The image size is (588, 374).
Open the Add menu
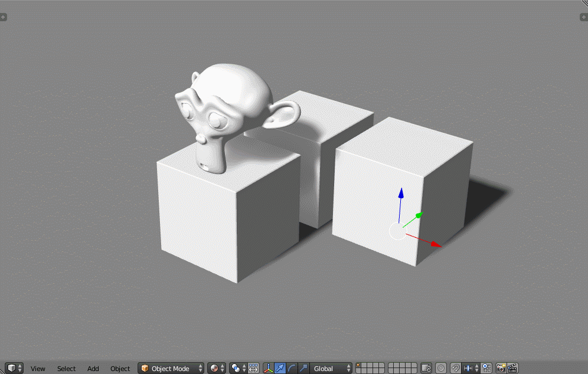click(93, 368)
